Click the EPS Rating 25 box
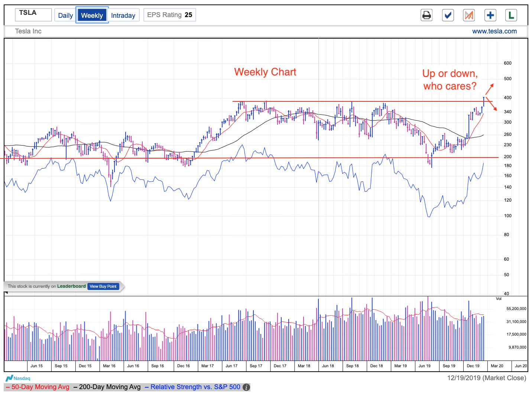Image resolution: width=532 pixels, height=401 pixels. click(x=170, y=15)
